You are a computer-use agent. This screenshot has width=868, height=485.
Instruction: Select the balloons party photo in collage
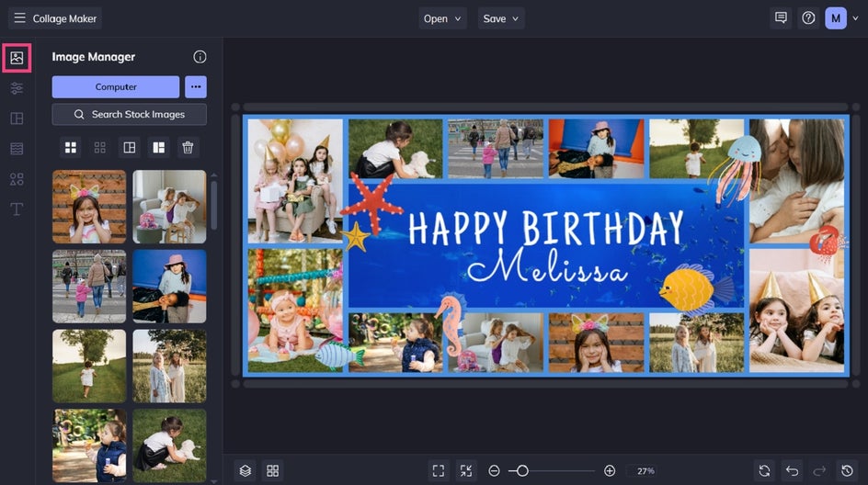coord(295,181)
